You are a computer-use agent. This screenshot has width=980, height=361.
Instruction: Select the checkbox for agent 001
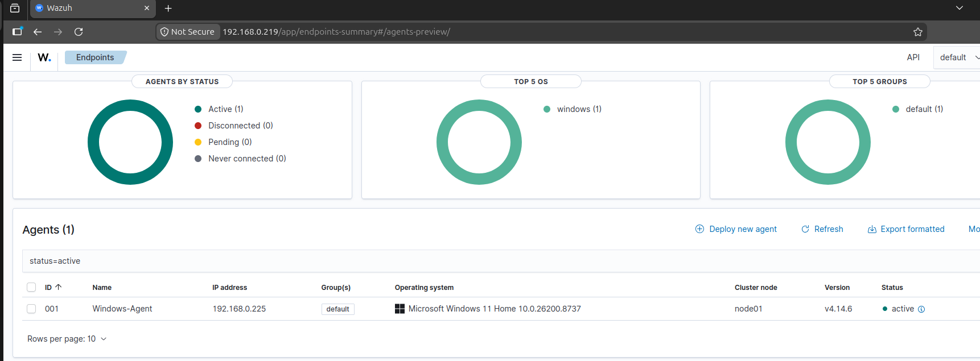coord(31,309)
